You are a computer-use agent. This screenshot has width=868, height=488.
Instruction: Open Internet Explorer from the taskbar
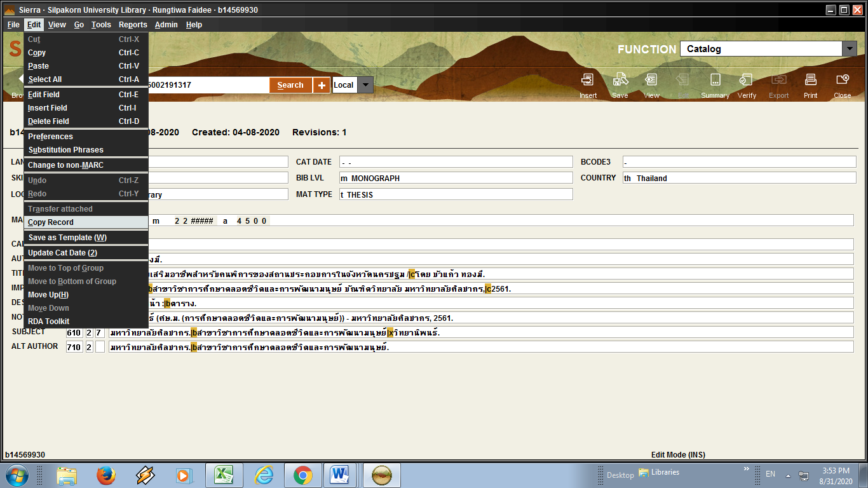[x=263, y=475]
